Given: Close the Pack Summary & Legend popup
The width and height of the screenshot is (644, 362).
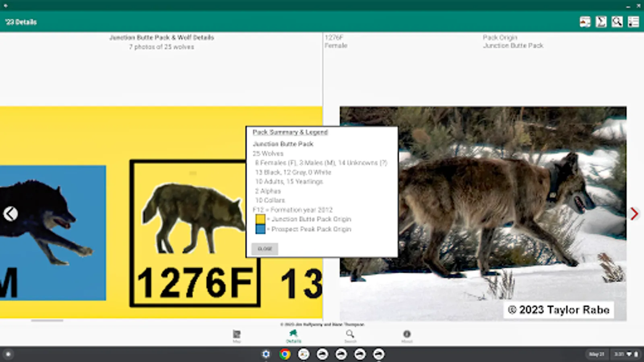Looking at the screenshot, I should [x=265, y=249].
